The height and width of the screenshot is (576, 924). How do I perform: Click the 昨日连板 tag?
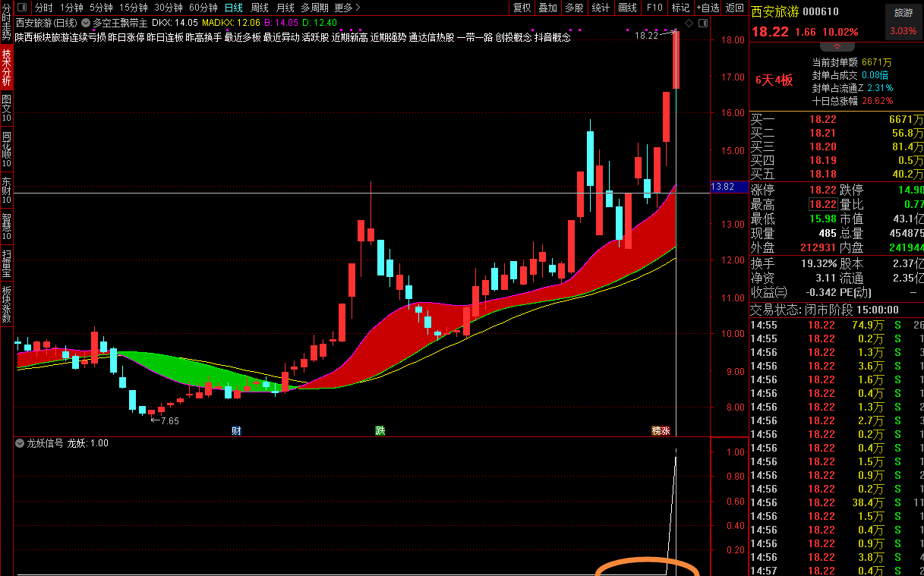(x=165, y=36)
